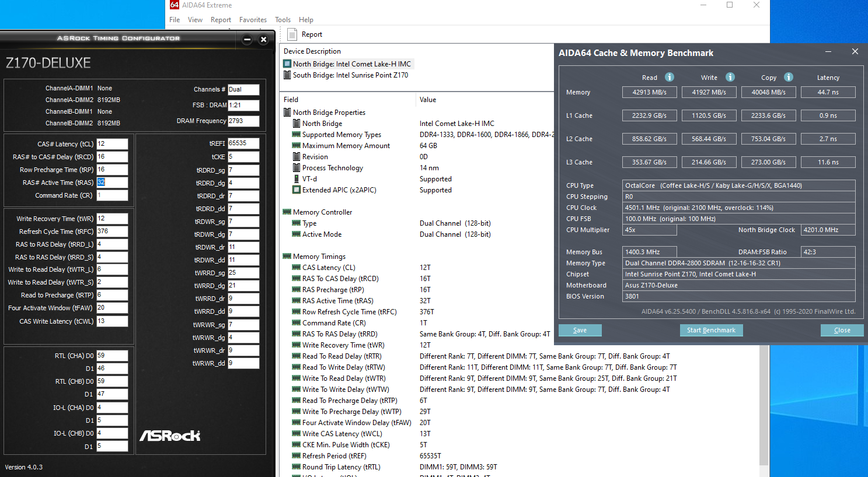Open the File menu in AIDA64
The width and height of the screenshot is (868, 477).
175,20
